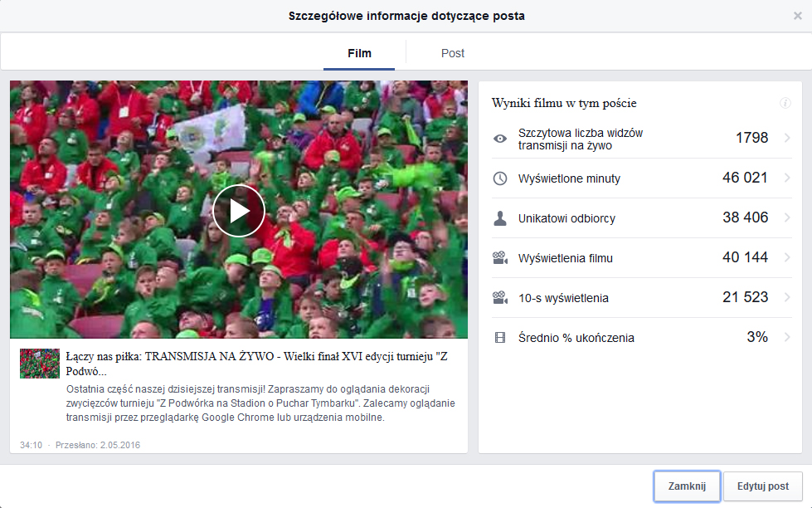Viewport: 812px width, 508px height.
Task: Expand the Średnio % ukończenia row chevron
Action: pyautogui.click(x=786, y=337)
